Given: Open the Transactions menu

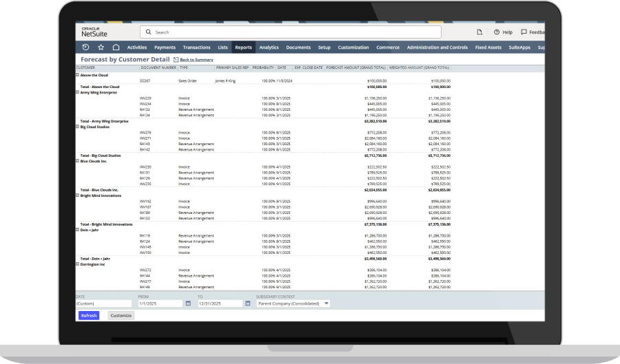Looking at the screenshot, I should click(x=196, y=47).
